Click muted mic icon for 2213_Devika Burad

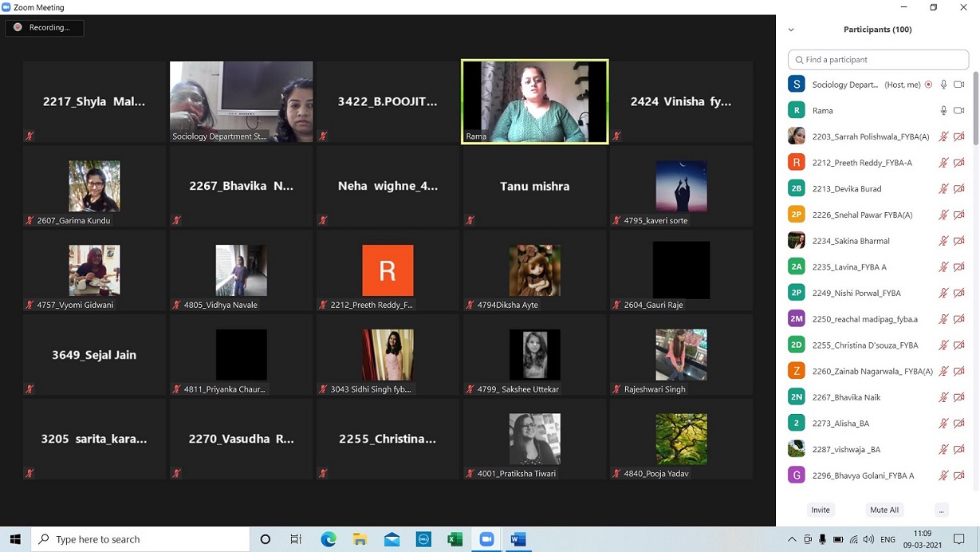(943, 189)
